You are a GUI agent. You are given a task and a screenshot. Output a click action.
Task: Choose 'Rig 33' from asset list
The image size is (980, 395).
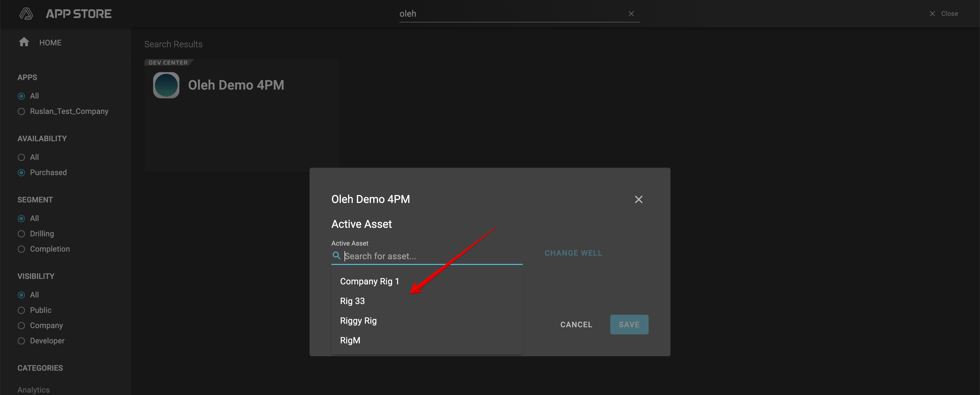tap(427, 301)
